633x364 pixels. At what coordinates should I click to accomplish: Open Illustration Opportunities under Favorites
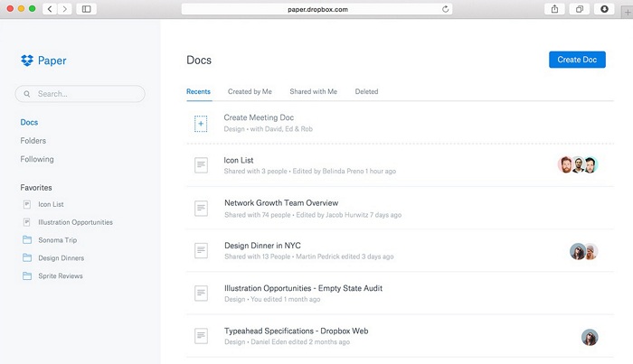click(75, 222)
